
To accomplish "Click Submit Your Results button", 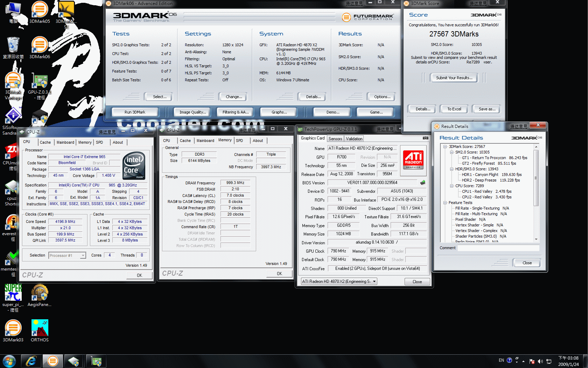I will 454,78.
